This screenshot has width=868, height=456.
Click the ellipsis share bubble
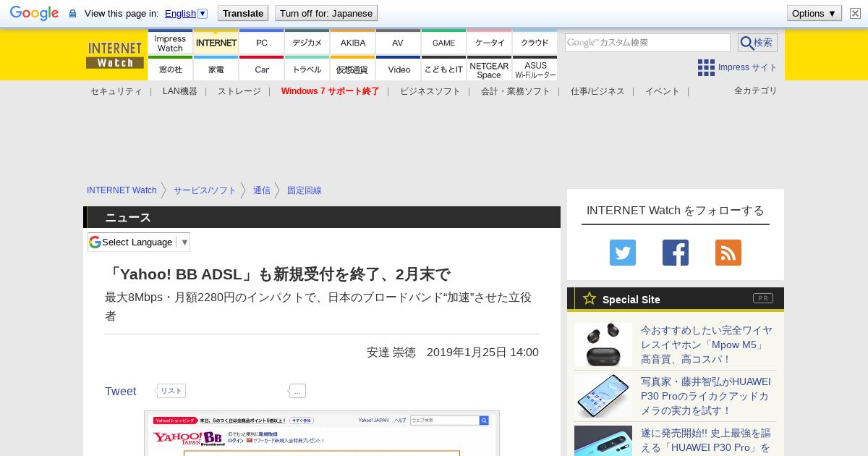point(297,391)
